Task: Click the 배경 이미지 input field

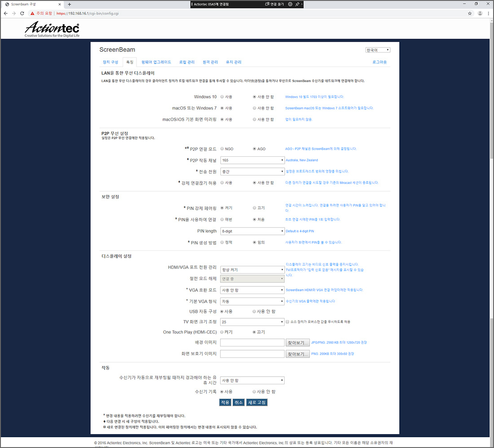Action: point(252,342)
